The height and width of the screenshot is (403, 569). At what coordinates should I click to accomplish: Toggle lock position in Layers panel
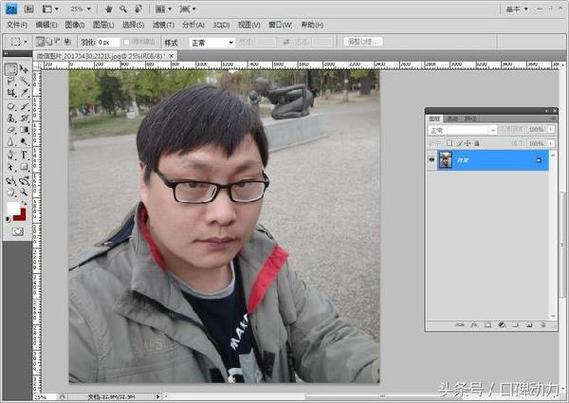tap(468, 143)
